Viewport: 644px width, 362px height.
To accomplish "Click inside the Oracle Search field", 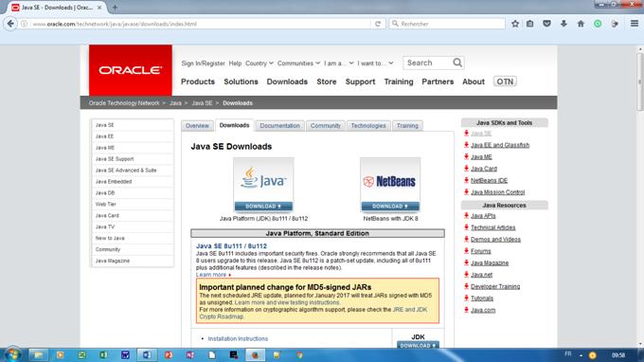I will click(428, 63).
